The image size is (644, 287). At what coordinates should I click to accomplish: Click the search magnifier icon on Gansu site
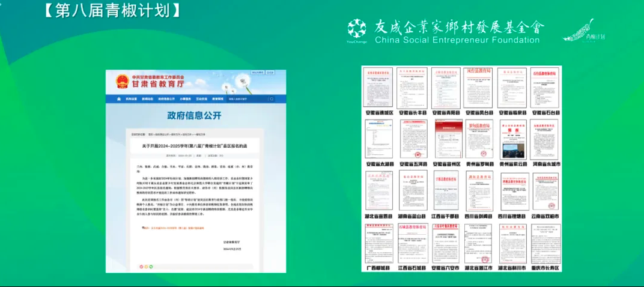click(x=272, y=99)
